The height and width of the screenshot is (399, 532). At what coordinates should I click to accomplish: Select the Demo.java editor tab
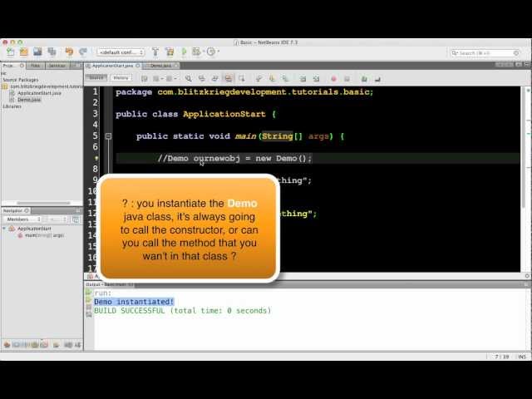160,66
